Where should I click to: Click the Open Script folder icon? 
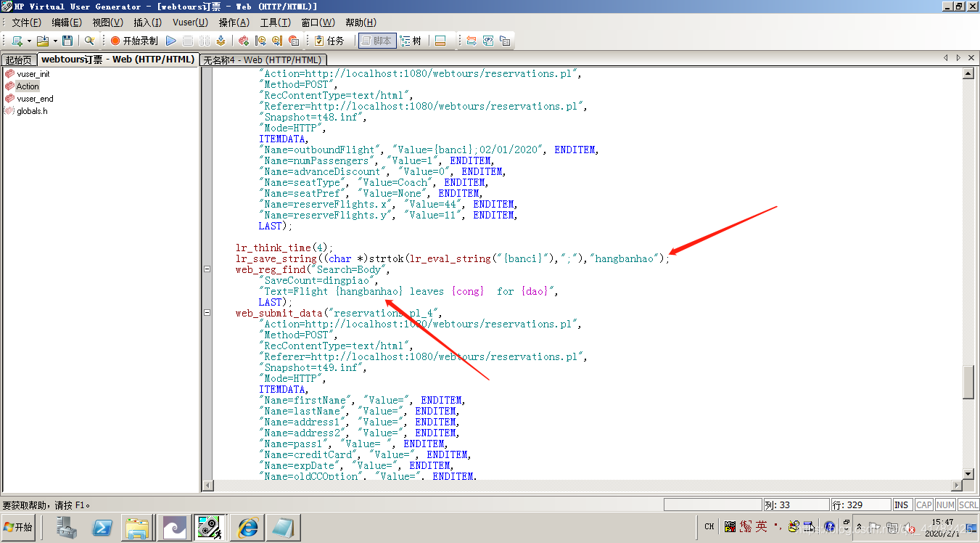tap(42, 41)
